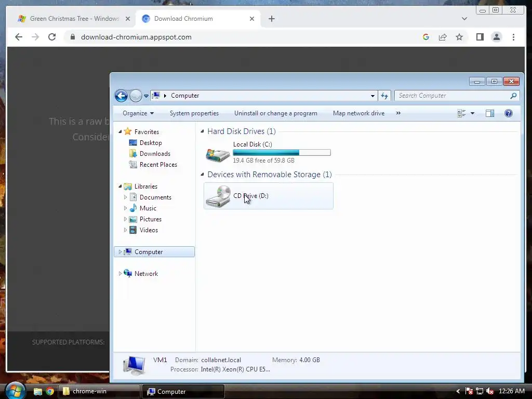Select Videos library in navigation pane

[x=148, y=230]
